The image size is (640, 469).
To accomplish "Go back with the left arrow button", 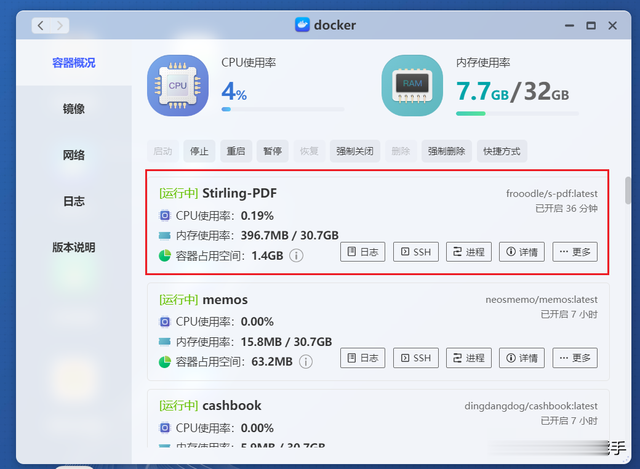I will pyautogui.click(x=41, y=26).
